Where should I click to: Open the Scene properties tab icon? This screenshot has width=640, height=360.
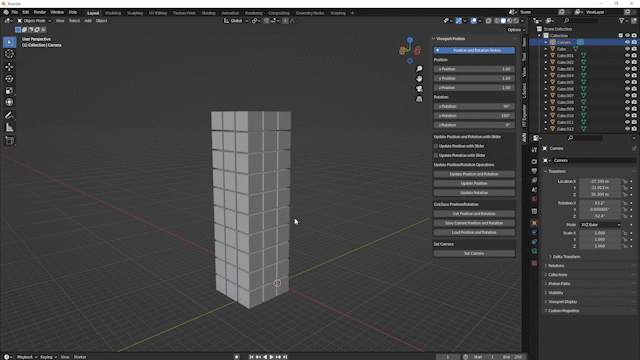pos(534,190)
